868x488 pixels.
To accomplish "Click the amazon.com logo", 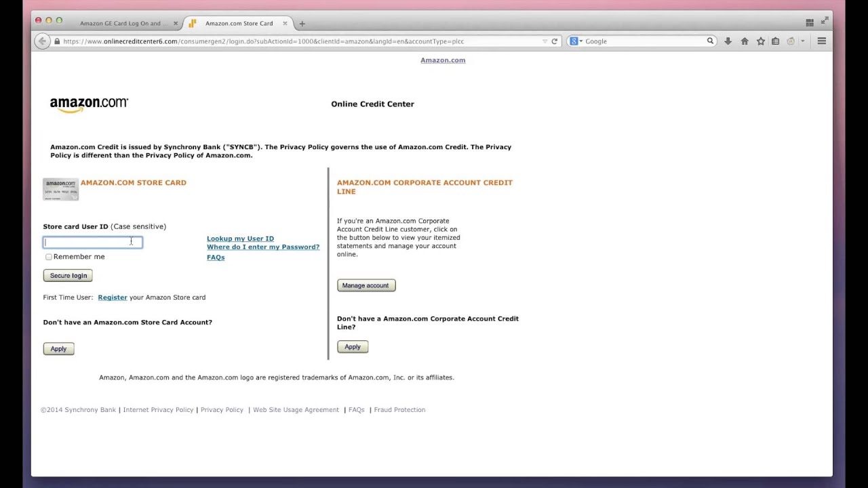I will click(89, 104).
